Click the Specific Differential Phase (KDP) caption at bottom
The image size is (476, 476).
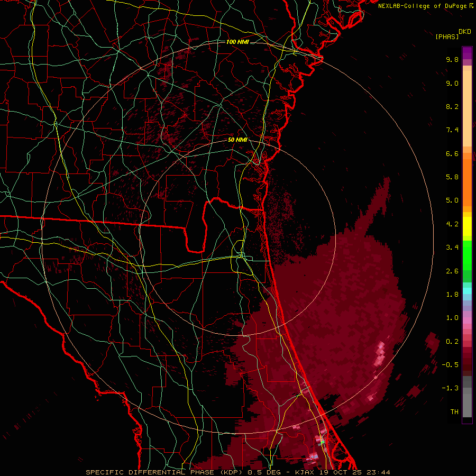(237, 472)
